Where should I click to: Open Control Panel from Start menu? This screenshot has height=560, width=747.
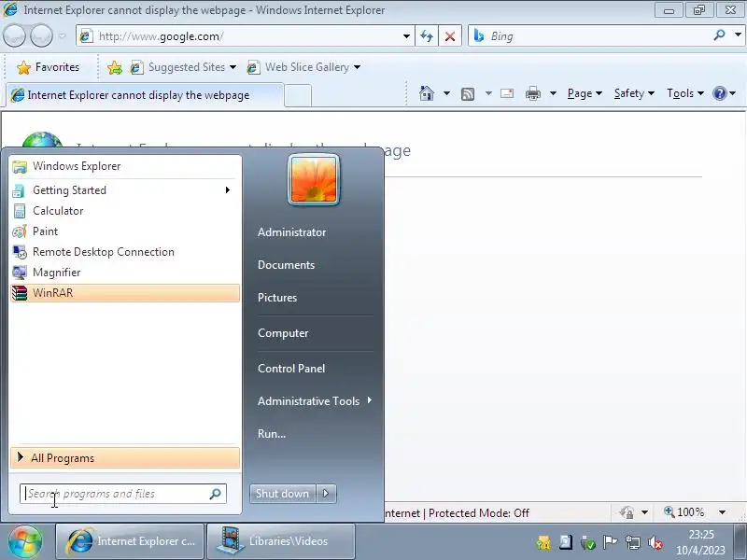(x=291, y=368)
